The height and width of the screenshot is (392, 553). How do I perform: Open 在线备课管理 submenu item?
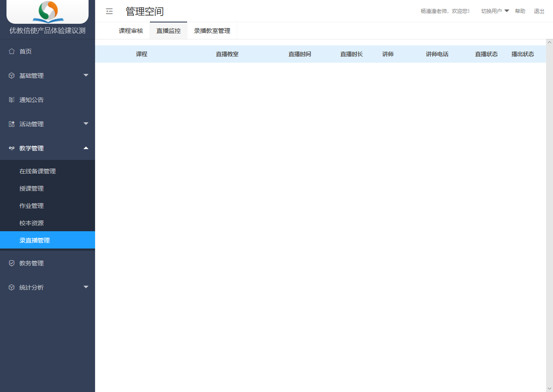48,171
